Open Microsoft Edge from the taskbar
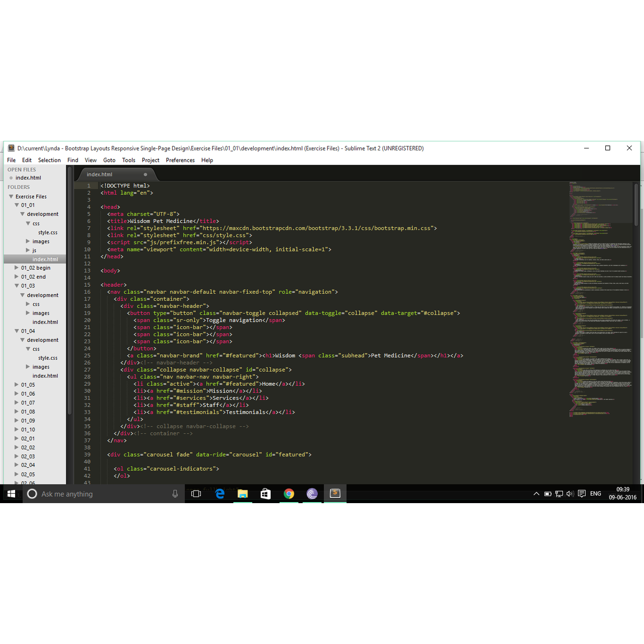 [220, 494]
